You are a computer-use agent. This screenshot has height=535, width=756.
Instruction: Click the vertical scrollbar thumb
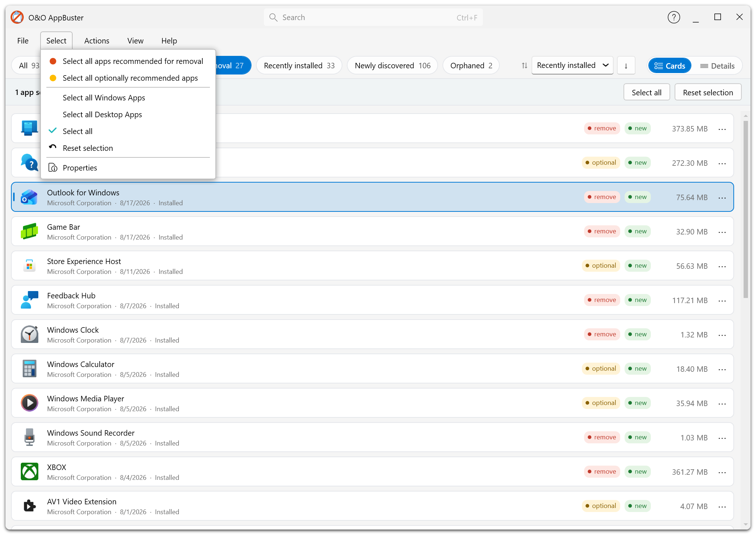pos(746,209)
